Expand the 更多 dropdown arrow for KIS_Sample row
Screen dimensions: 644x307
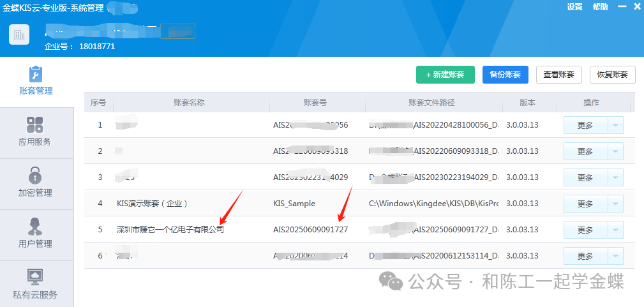(x=615, y=204)
